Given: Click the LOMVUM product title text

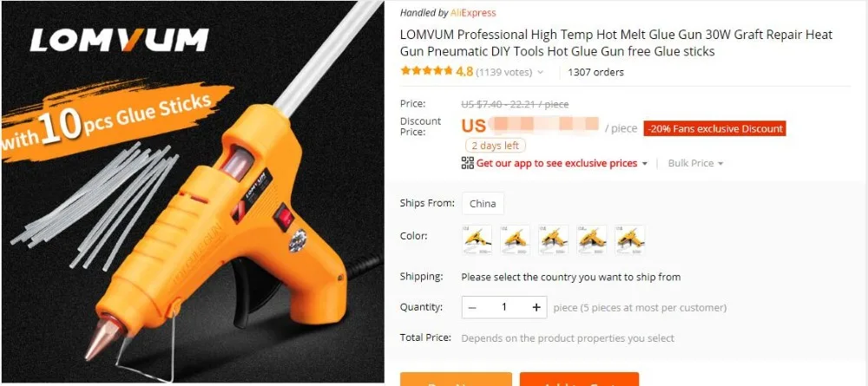Looking at the screenshot, I should pyautogui.click(x=616, y=43).
